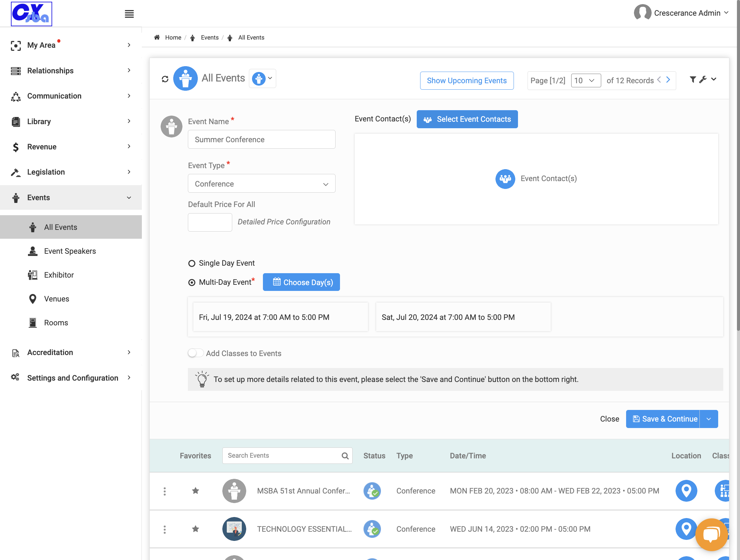740x560 pixels.
Task: Click Detailed Price Configuration link
Action: coord(284,222)
